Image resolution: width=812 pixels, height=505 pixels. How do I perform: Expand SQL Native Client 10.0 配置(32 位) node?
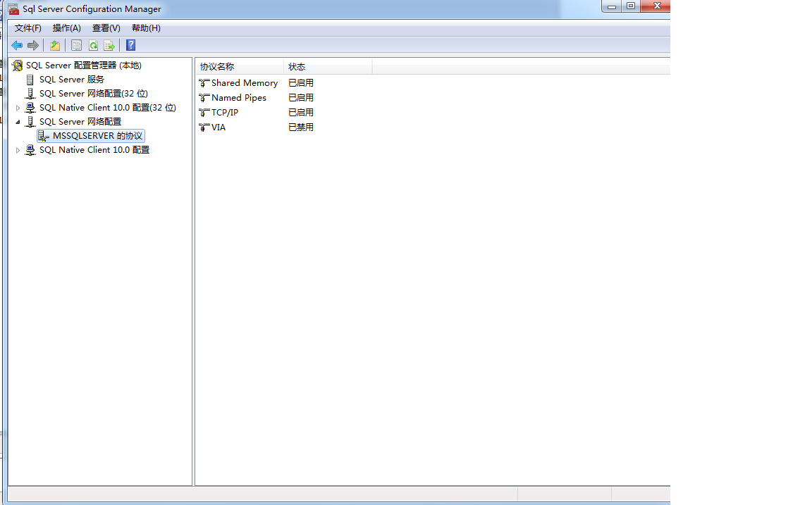[x=18, y=108]
